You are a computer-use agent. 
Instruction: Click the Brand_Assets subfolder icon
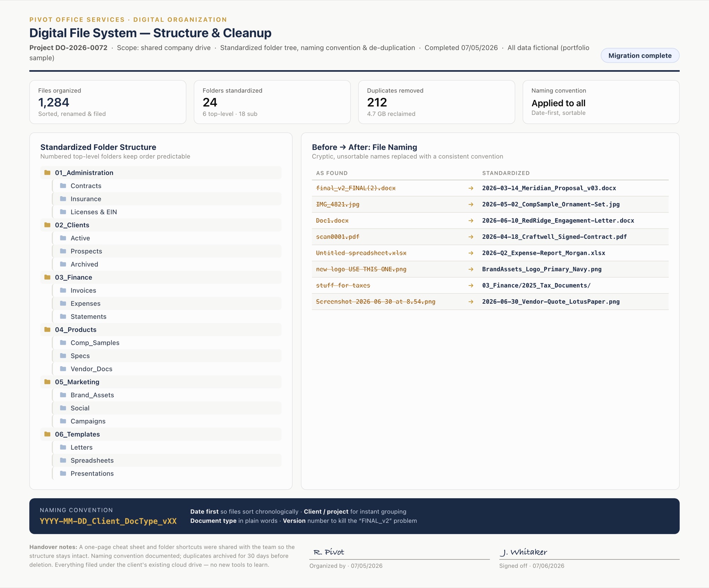pyautogui.click(x=63, y=395)
